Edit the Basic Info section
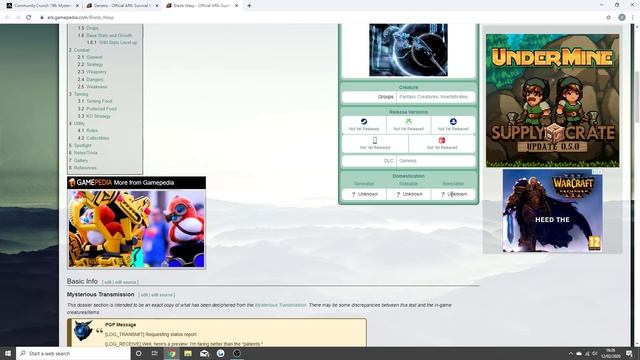 coord(107,282)
